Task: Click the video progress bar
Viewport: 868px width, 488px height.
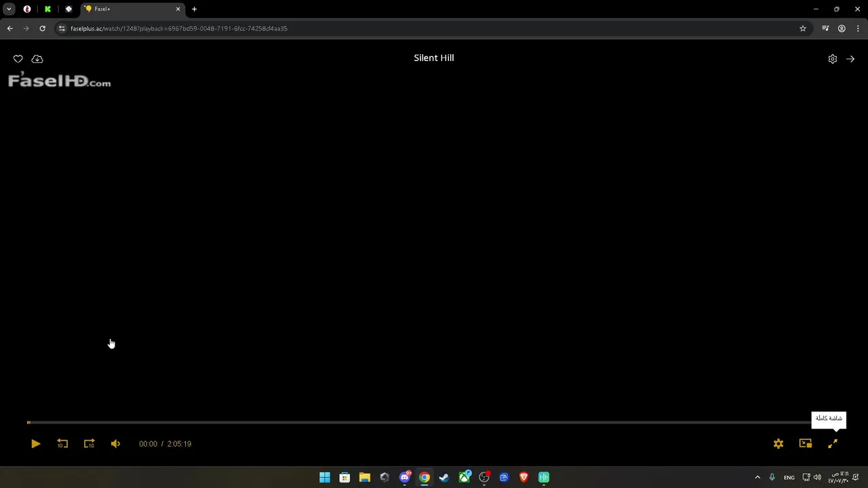Action: click(434, 422)
